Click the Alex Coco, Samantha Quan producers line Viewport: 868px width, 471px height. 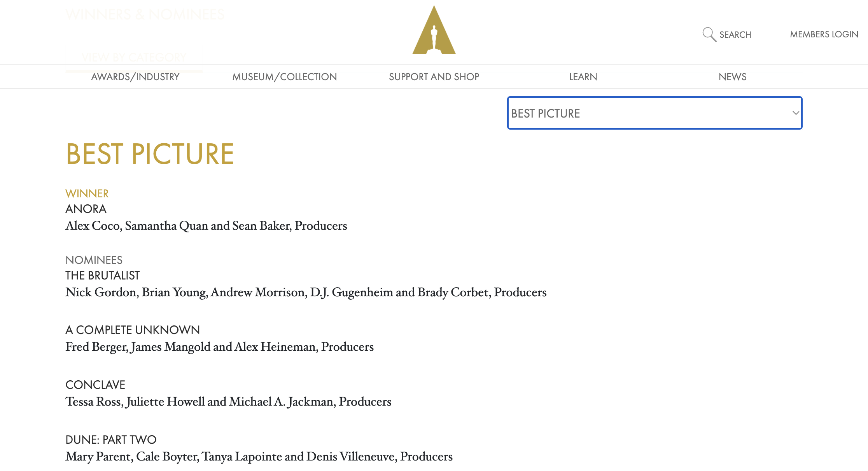(206, 226)
